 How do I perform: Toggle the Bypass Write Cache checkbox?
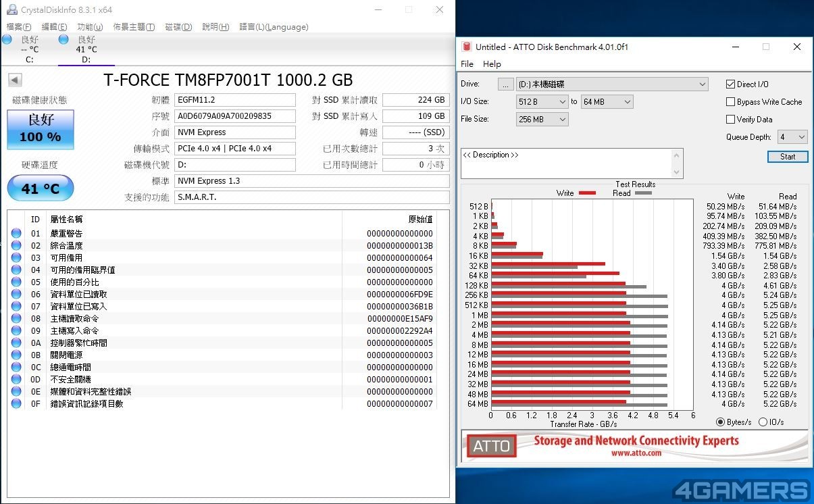click(x=730, y=102)
